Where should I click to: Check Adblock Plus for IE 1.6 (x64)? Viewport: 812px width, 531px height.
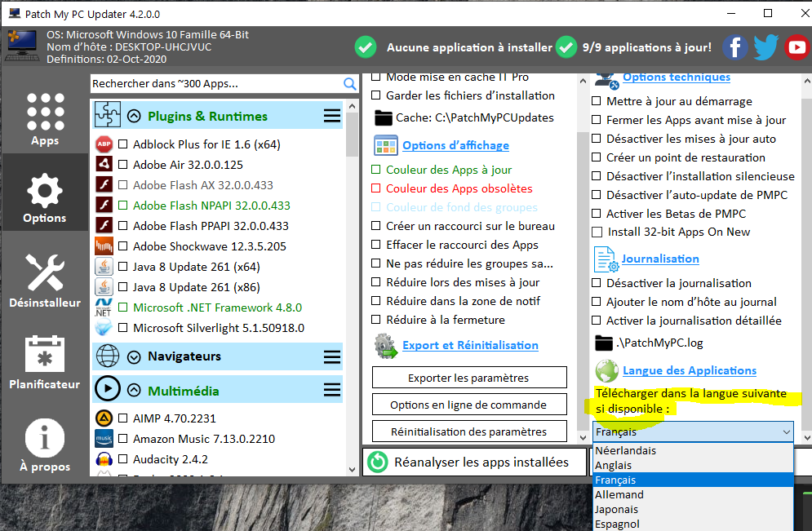coord(122,144)
